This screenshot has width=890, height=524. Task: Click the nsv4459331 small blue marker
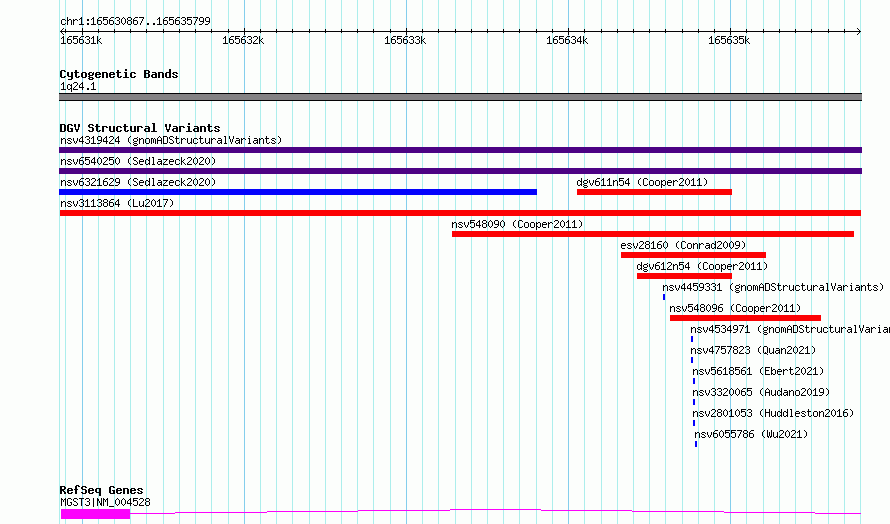point(664,297)
